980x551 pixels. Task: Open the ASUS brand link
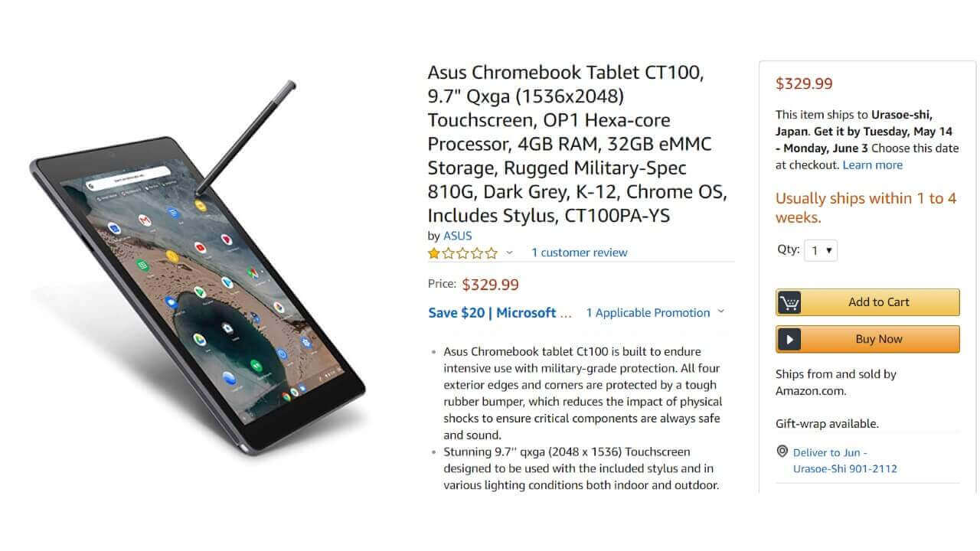point(458,236)
